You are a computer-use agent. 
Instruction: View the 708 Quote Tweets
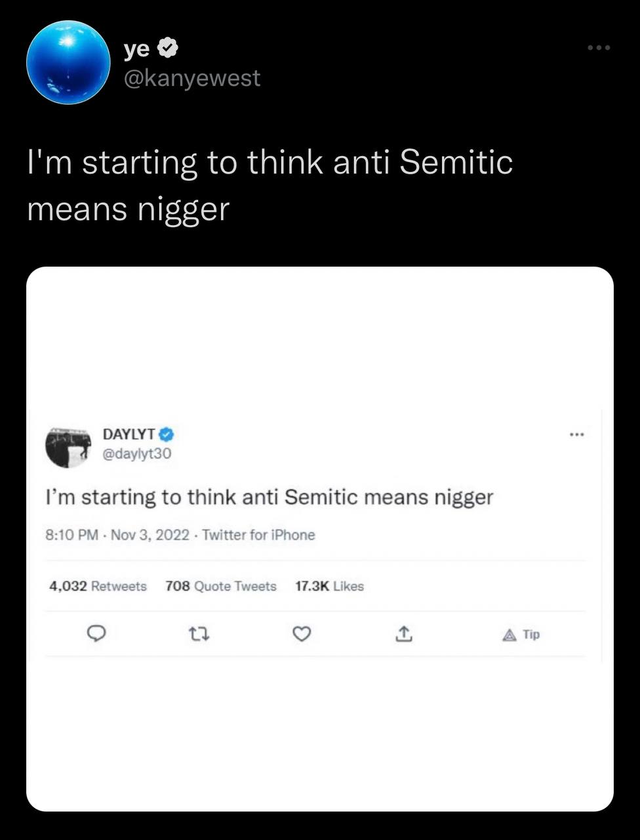click(x=221, y=586)
